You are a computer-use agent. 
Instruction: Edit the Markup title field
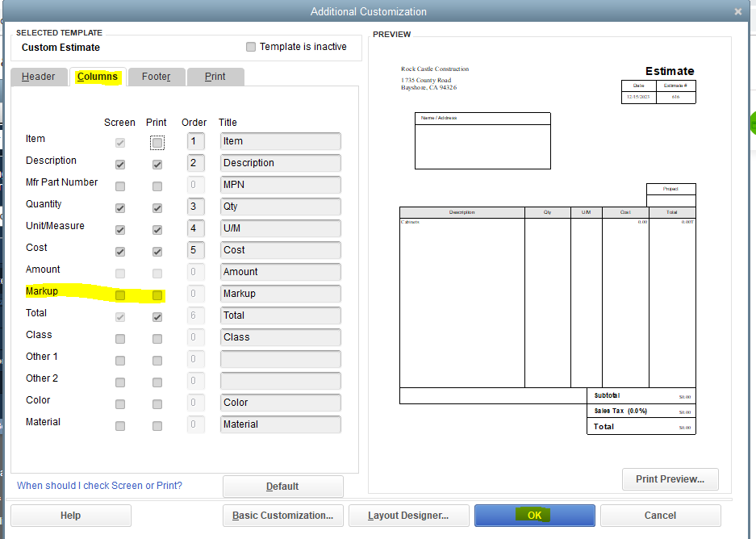tap(281, 294)
